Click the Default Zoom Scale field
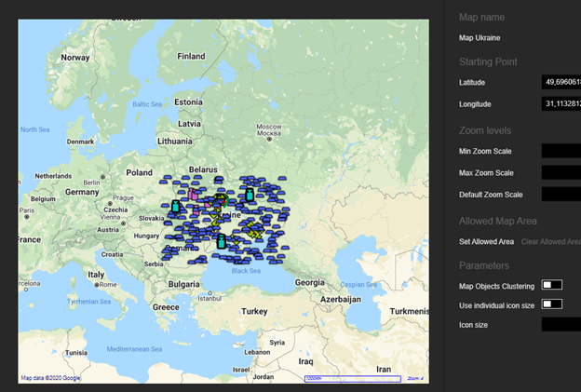Screen dimensions: 581x392 tap(561, 195)
